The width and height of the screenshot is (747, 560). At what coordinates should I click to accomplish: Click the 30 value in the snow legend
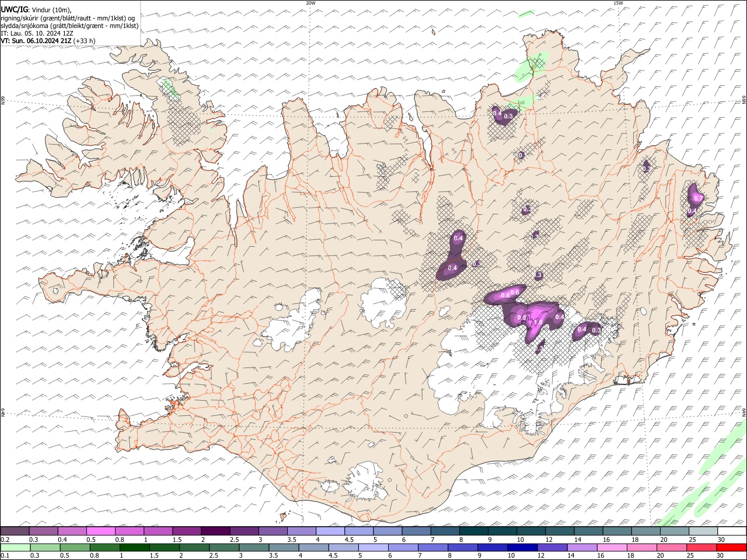pos(721,540)
